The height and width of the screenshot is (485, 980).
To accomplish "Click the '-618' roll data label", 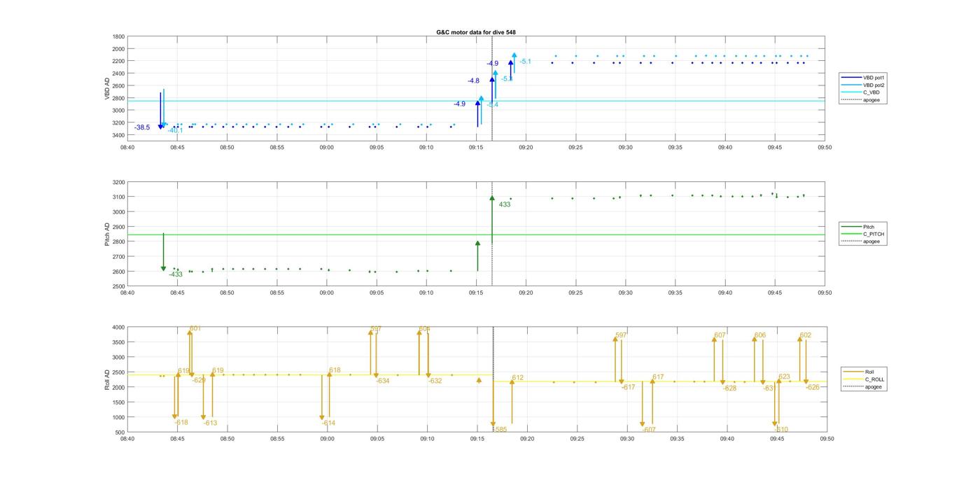I will click(181, 422).
